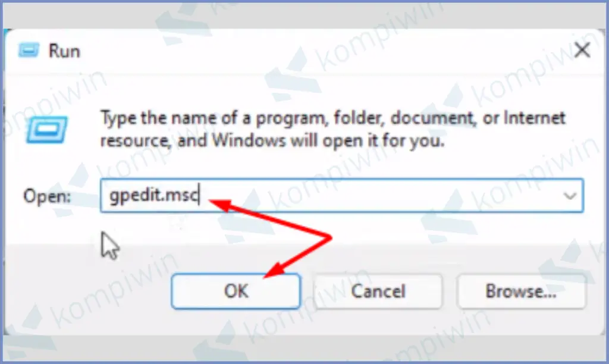Click the gray strip below the dialog
The height and width of the screenshot is (364, 609).
(x=304, y=348)
